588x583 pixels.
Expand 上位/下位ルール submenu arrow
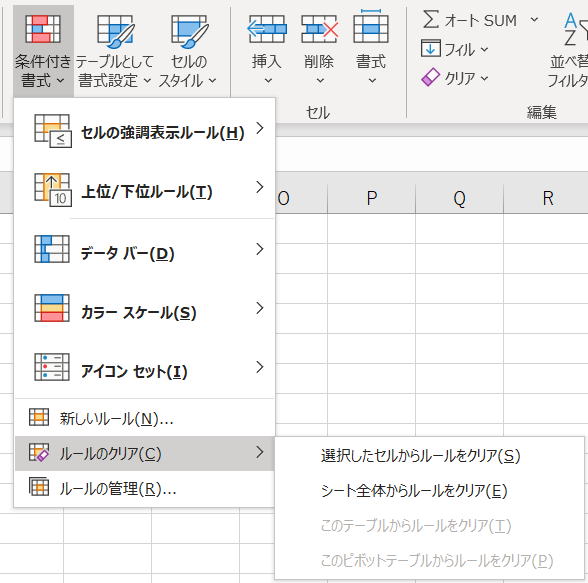tap(260, 187)
